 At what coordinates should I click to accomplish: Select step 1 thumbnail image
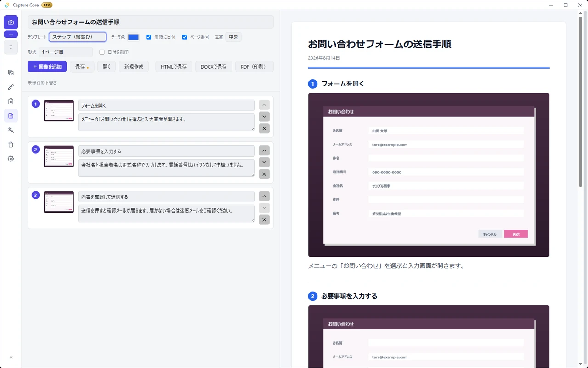tap(59, 110)
